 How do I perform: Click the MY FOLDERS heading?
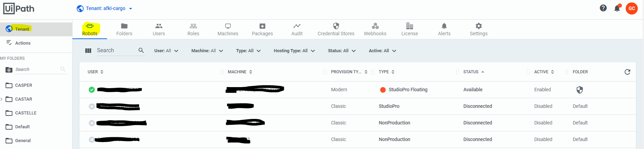(12, 58)
